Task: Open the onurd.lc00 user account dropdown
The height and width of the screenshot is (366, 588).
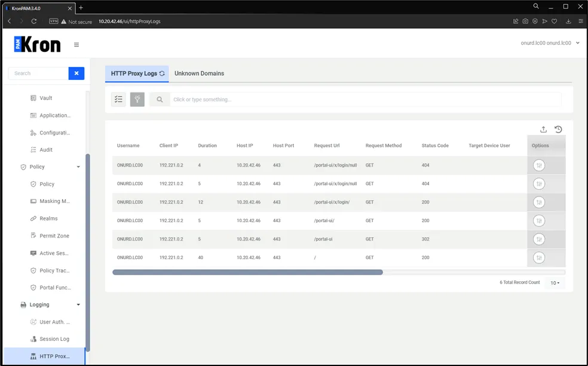Action: coord(550,43)
